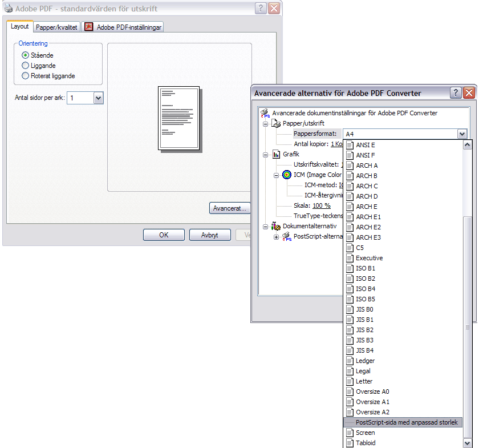479x448 pixels.
Task: Click the ARCH D page icon
Action: click(x=350, y=196)
